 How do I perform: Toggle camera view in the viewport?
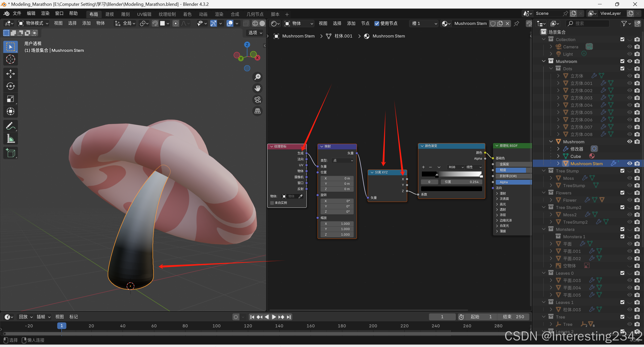(257, 100)
